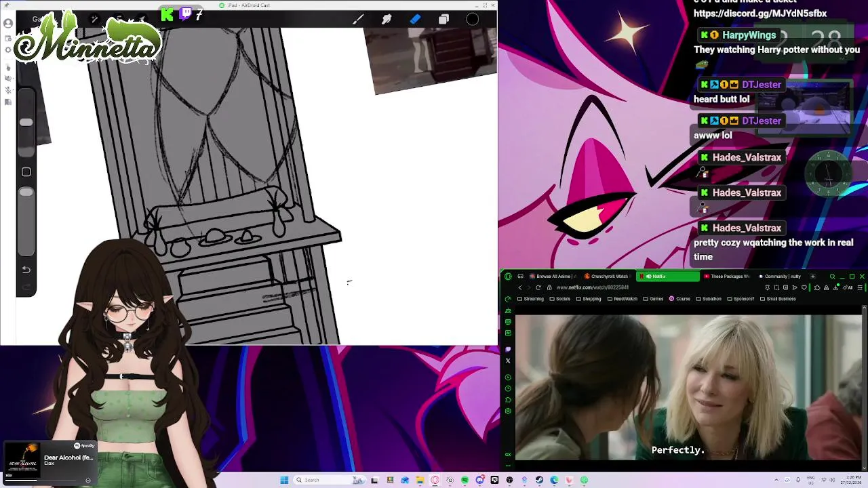Open the Course bookmark
This screenshot has width=868, height=488.
(x=679, y=299)
